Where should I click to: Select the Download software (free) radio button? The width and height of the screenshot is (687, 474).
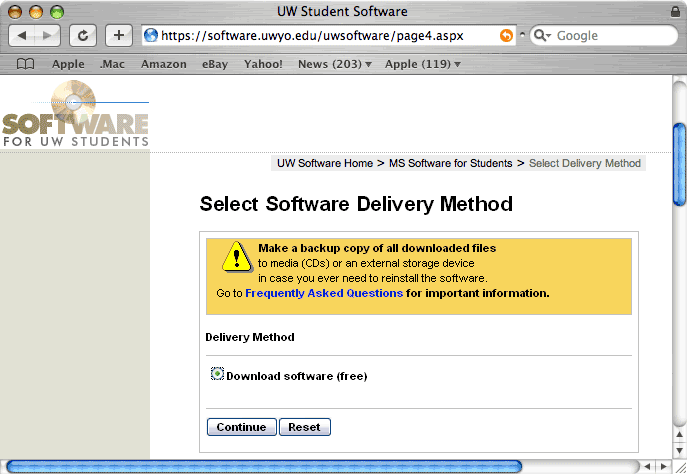pos(217,374)
